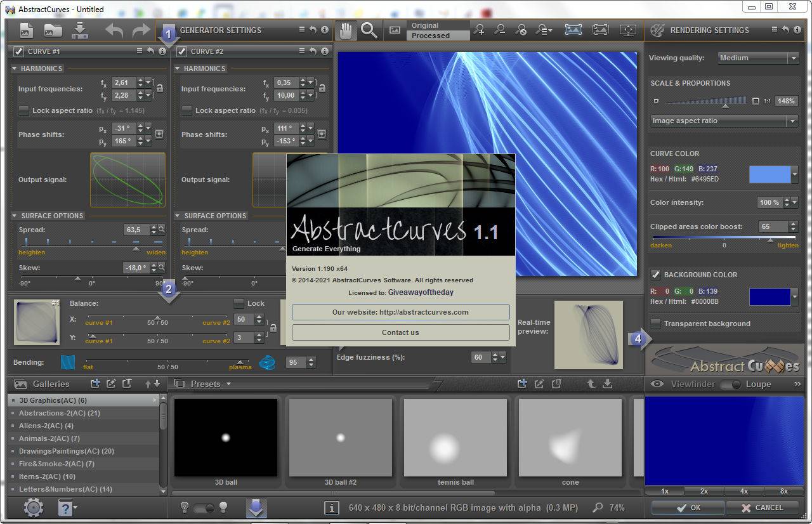This screenshot has height=524, width=812.
Task: Uncheck the Background Color checkbox
Action: click(x=656, y=275)
